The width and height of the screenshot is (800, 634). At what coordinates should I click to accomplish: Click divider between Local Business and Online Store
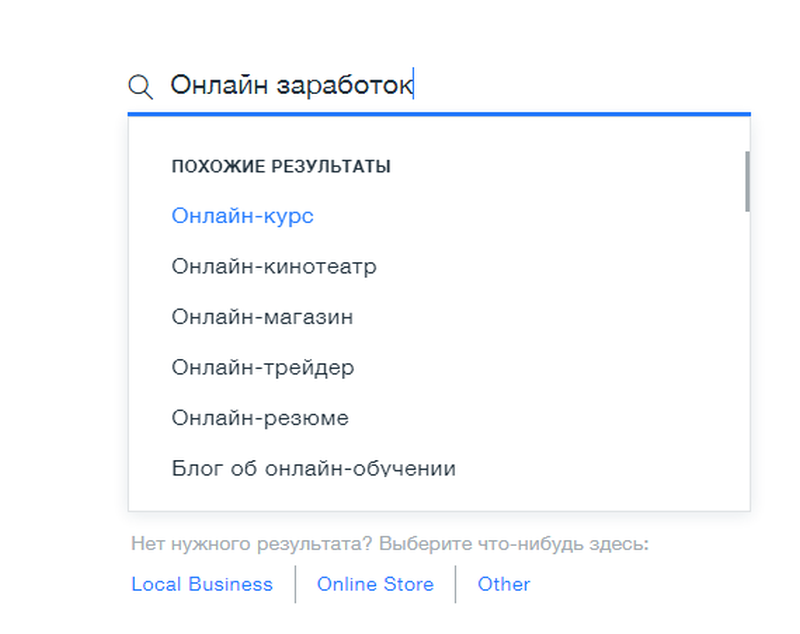[x=295, y=584]
